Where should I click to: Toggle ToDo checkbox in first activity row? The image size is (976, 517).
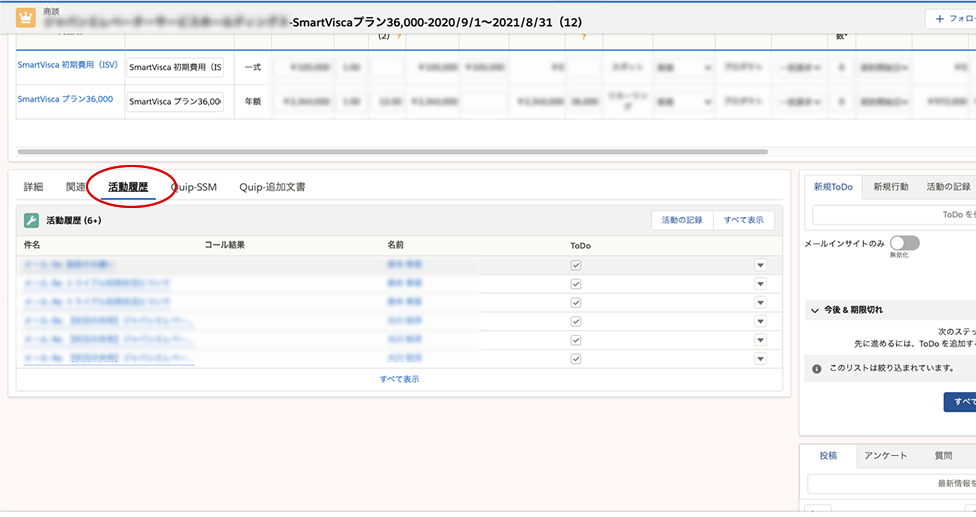(x=576, y=265)
